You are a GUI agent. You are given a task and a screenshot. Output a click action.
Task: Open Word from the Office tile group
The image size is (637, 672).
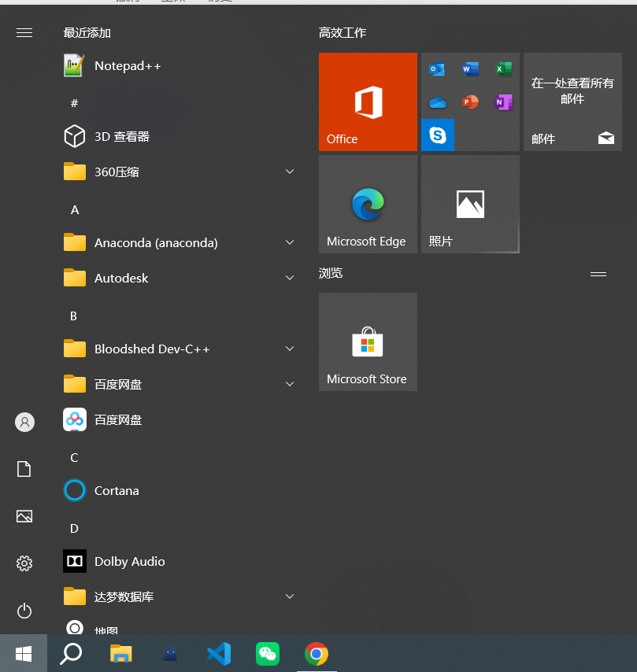pos(471,69)
